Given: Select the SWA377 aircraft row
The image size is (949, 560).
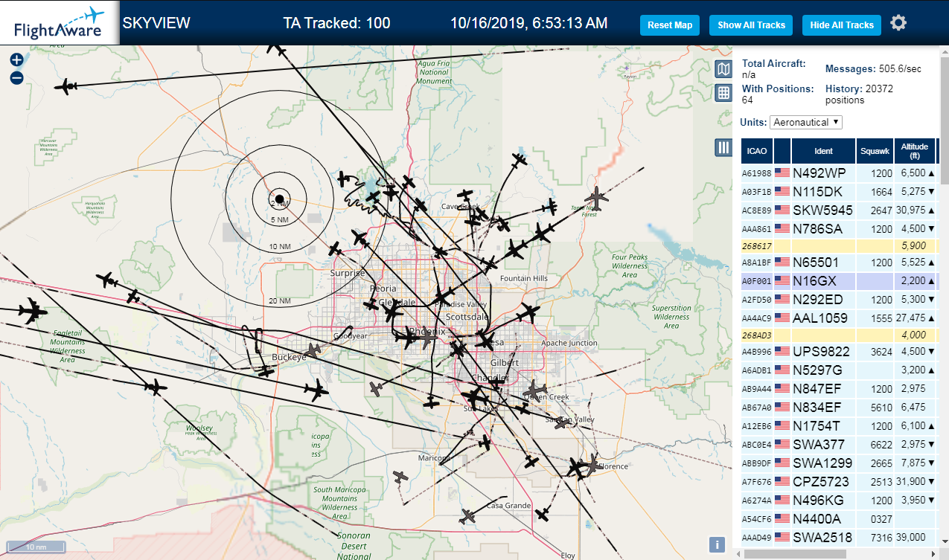Looking at the screenshot, I should 840,444.
